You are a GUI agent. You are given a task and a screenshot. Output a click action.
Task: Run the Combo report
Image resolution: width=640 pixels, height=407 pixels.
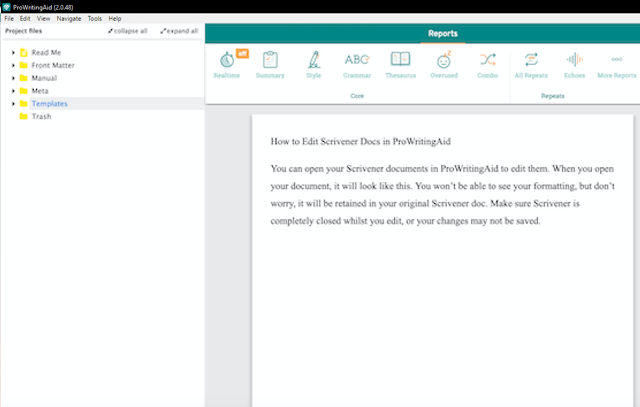coord(487,62)
